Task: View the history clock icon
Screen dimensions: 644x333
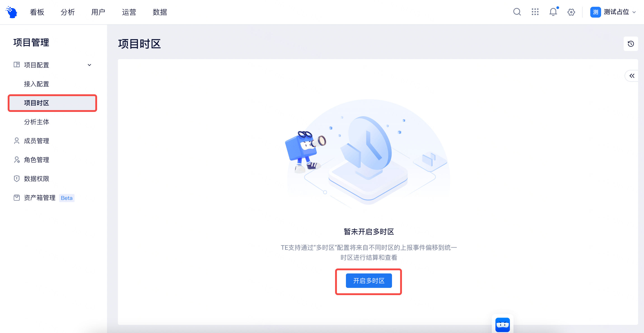Action: coord(631,44)
